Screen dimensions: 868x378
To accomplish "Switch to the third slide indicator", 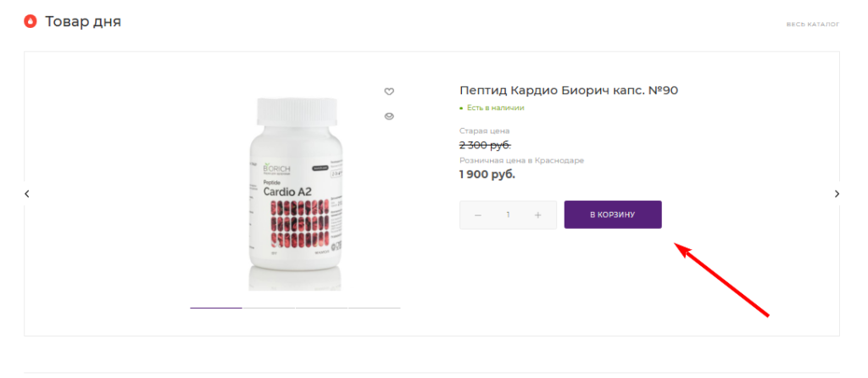I will pyautogui.click(x=321, y=308).
